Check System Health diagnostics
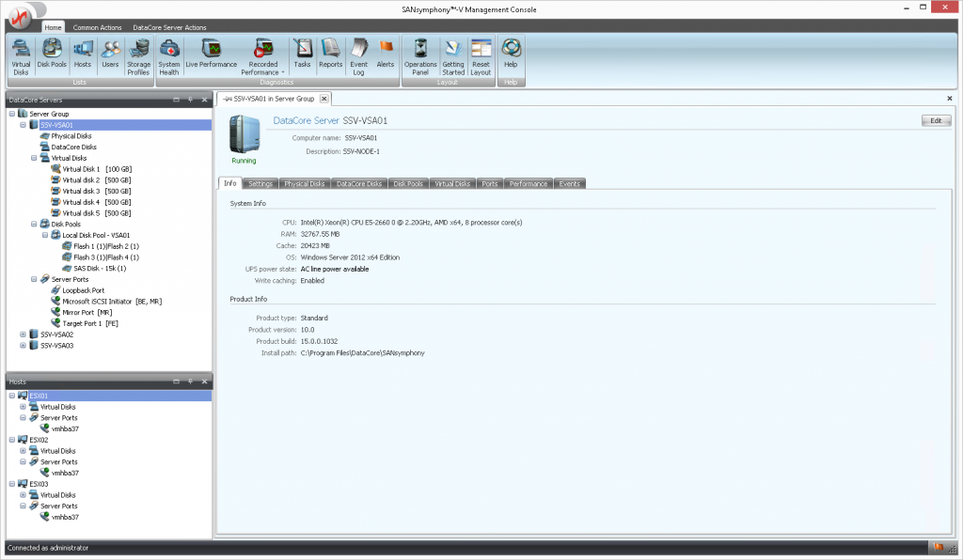Screen dimensions: 963x560 pyautogui.click(x=169, y=55)
